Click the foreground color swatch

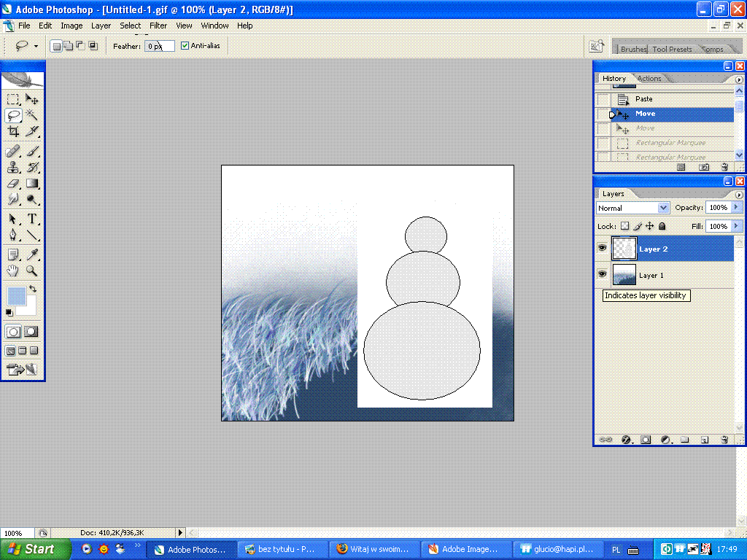(16, 296)
